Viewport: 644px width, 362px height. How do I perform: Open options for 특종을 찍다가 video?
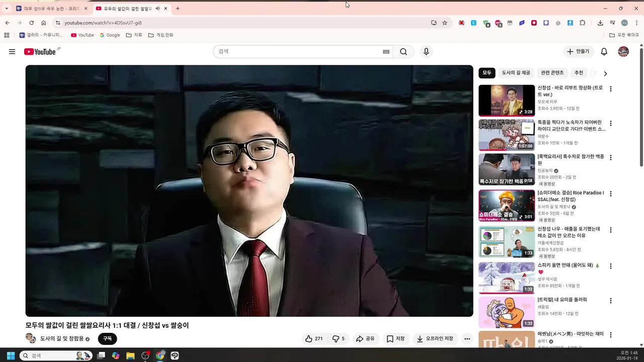click(x=611, y=123)
